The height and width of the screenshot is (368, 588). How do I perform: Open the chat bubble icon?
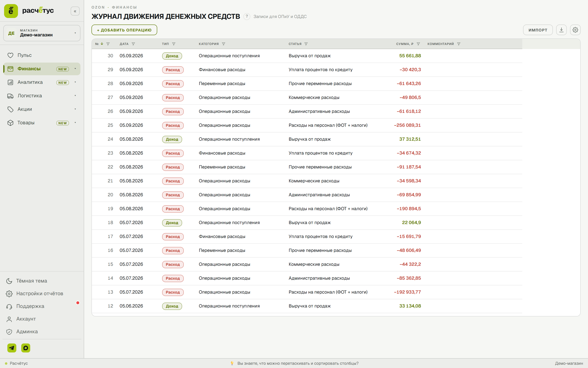click(x=26, y=348)
